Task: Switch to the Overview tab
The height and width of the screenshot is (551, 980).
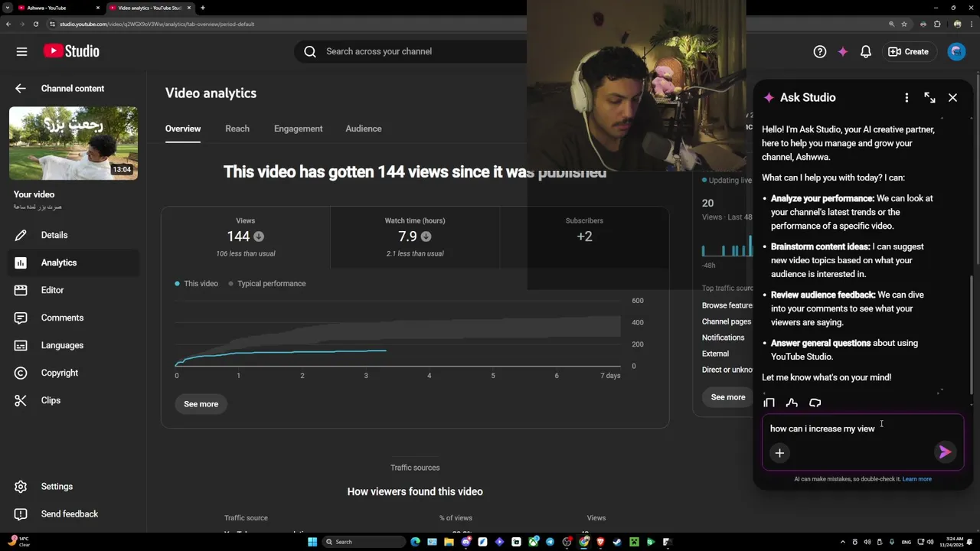Action: (x=183, y=129)
